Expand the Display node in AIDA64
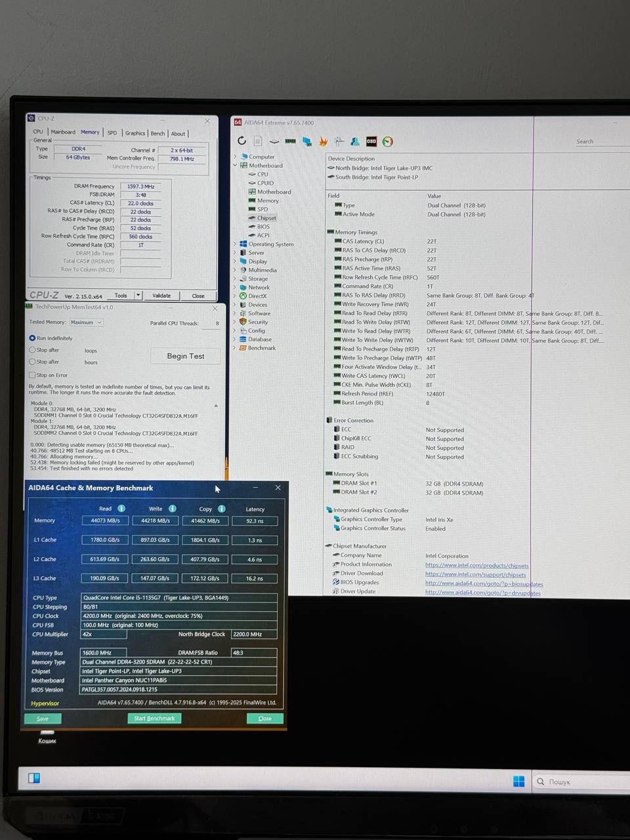 pos(236,261)
